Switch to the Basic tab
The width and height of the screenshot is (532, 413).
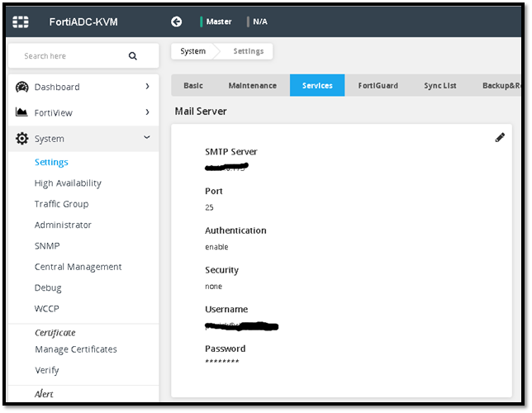click(x=193, y=86)
